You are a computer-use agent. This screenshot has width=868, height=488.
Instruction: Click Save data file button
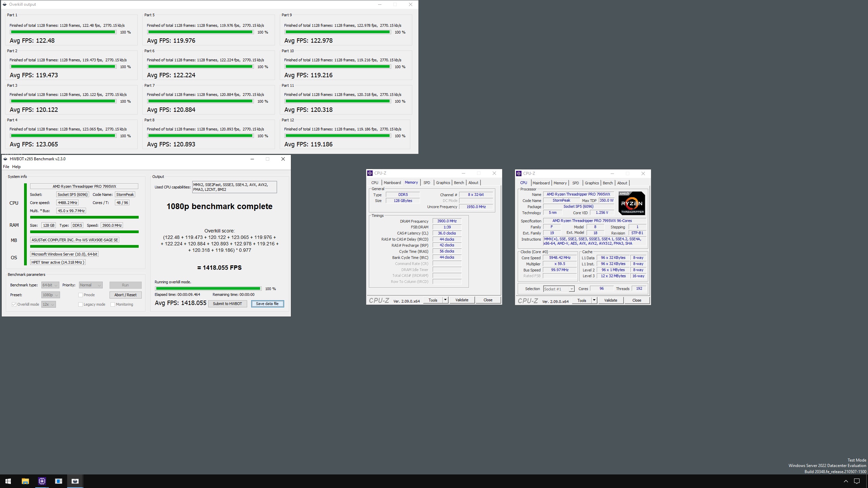click(x=267, y=304)
